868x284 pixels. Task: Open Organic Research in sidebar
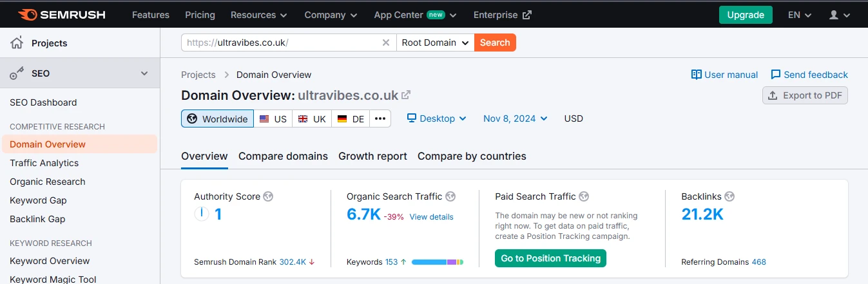click(47, 182)
